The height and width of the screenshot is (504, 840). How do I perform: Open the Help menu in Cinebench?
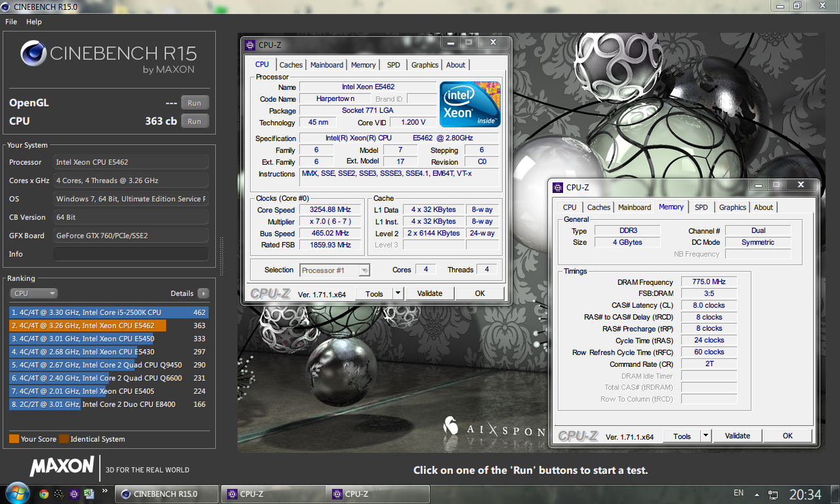(x=34, y=22)
